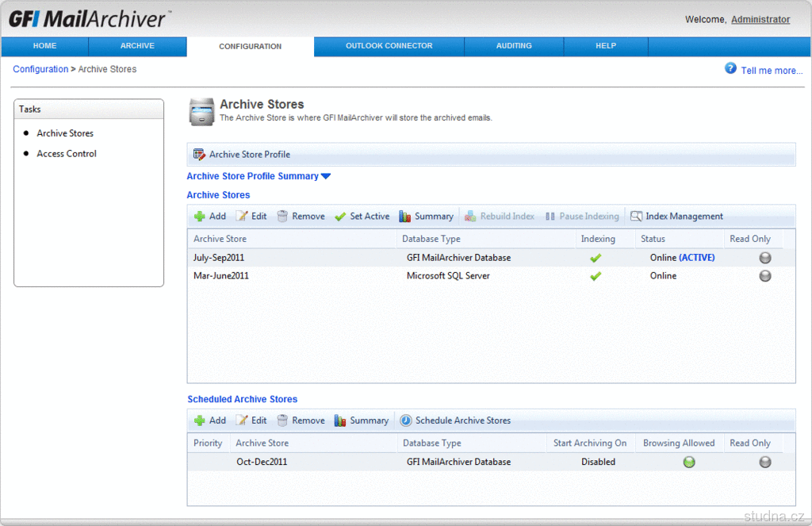Click the Set Active green checkmark icon
This screenshot has width=812, height=526.
pyautogui.click(x=340, y=217)
